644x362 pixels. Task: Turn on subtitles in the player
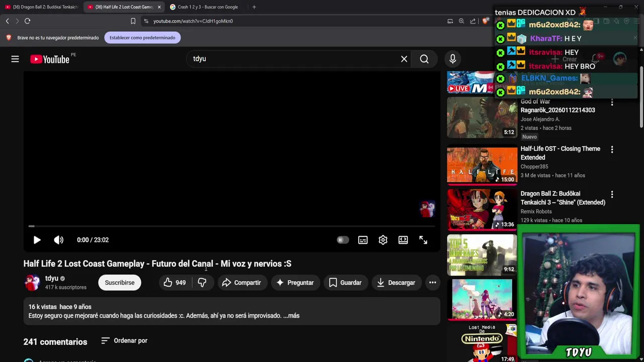[363, 240]
